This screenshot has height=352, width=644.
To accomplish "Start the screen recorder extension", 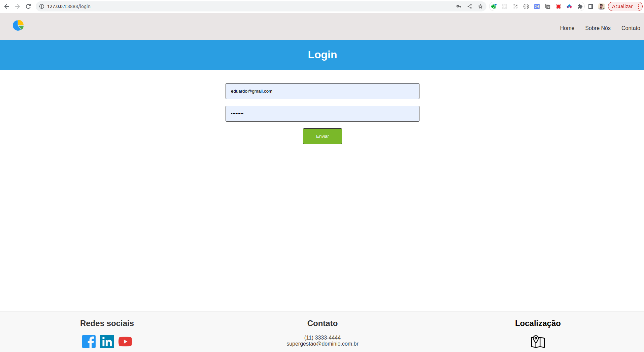I will 558,6.
